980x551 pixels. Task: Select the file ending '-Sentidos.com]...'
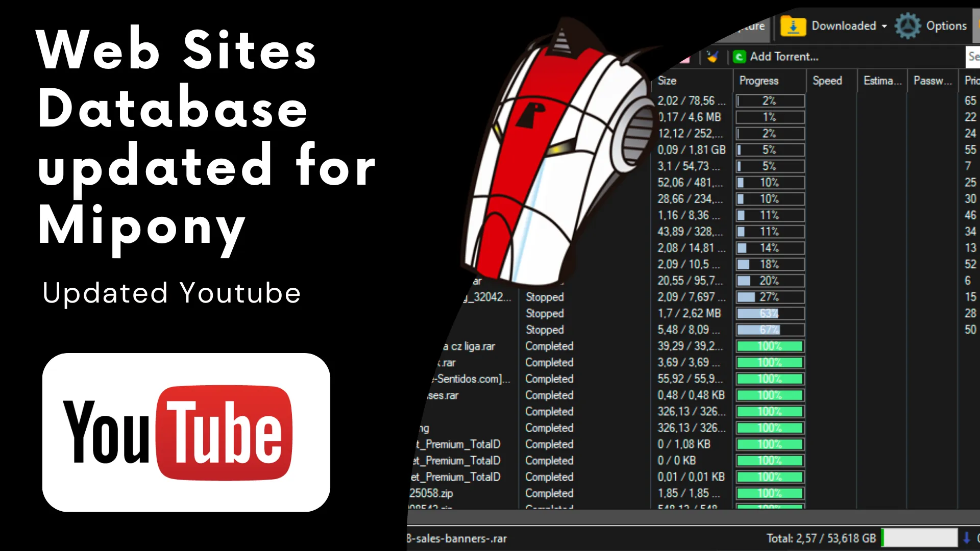point(470,379)
